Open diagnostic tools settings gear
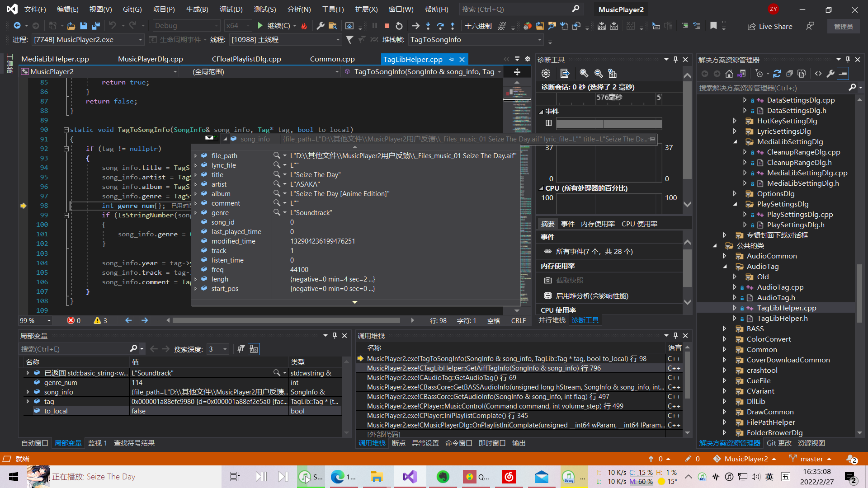Image resolution: width=868 pixels, height=488 pixels. [546, 73]
